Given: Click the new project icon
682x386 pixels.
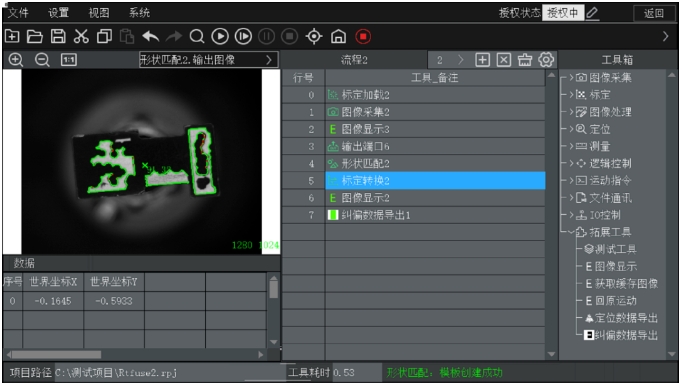Looking at the screenshot, I should 12,36.
